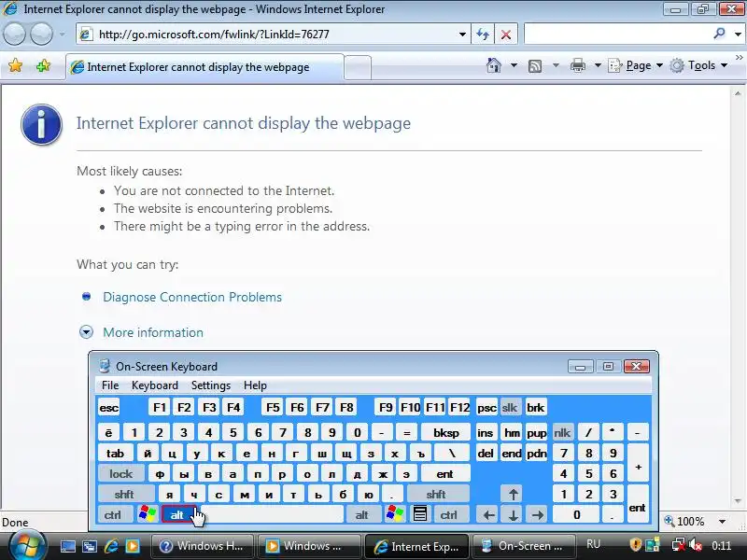Open the search provider options dropdown
The height and width of the screenshot is (560, 747).
pos(738,35)
